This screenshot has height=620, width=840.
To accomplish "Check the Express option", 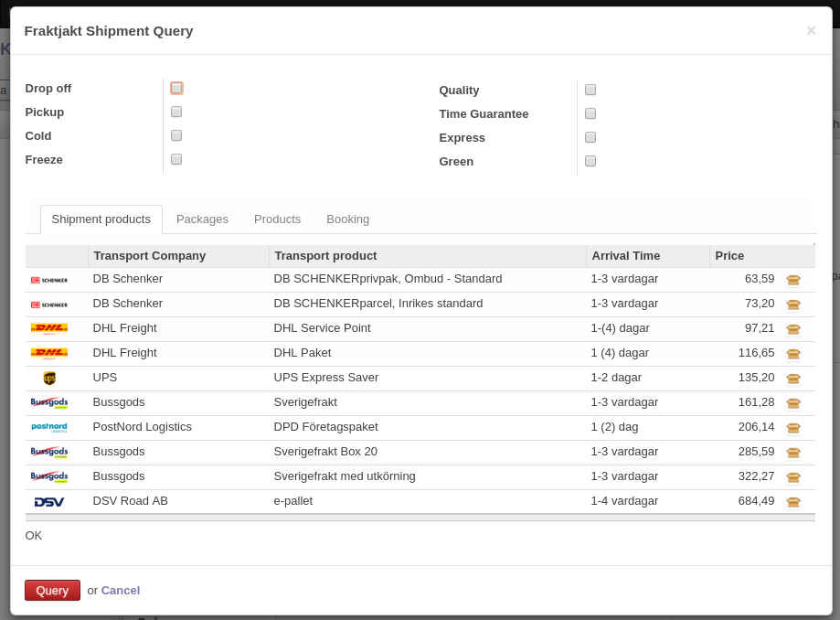I will tap(590, 137).
